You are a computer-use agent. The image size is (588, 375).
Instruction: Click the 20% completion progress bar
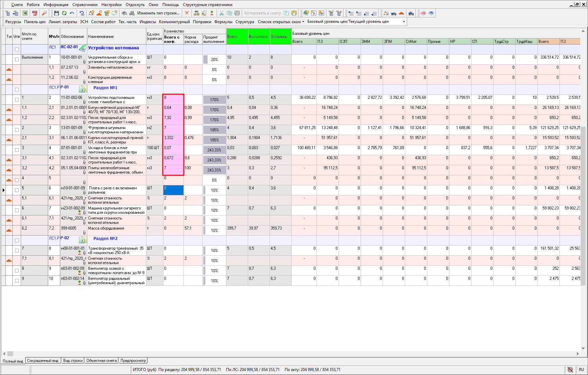(214, 60)
